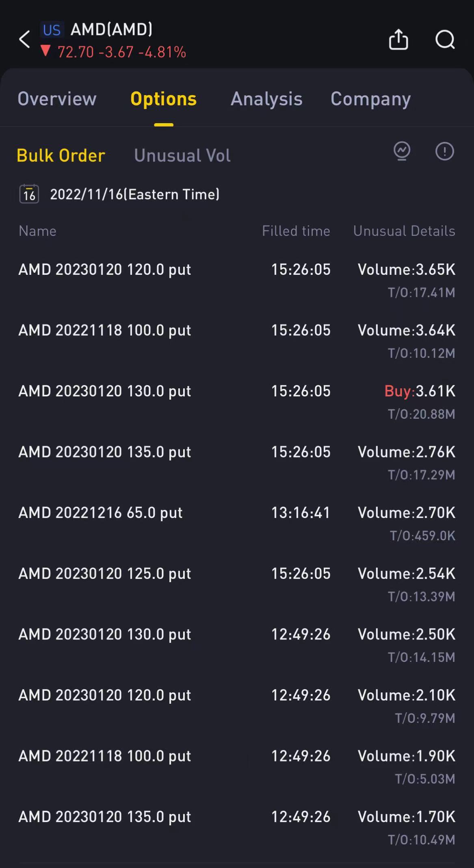474x868 pixels.
Task: Switch to the Overview tab
Action: [x=57, y=99]
